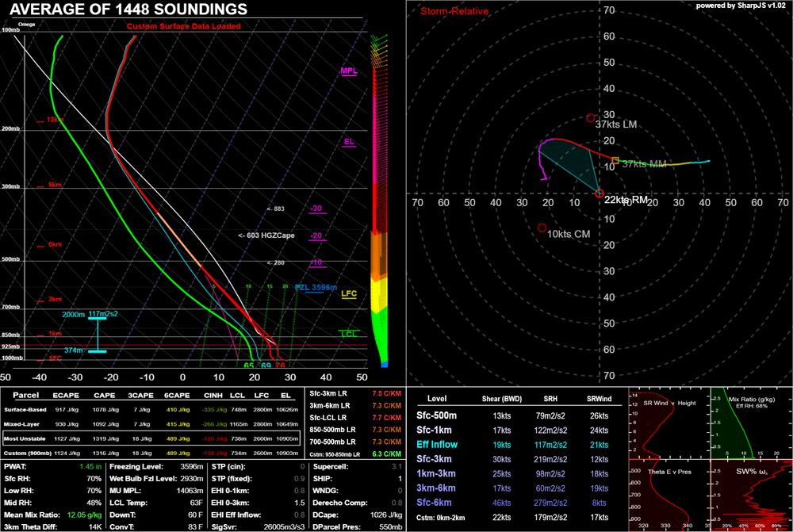Click the 37kts MM square marker on hodograph

[x=615, y=161]
